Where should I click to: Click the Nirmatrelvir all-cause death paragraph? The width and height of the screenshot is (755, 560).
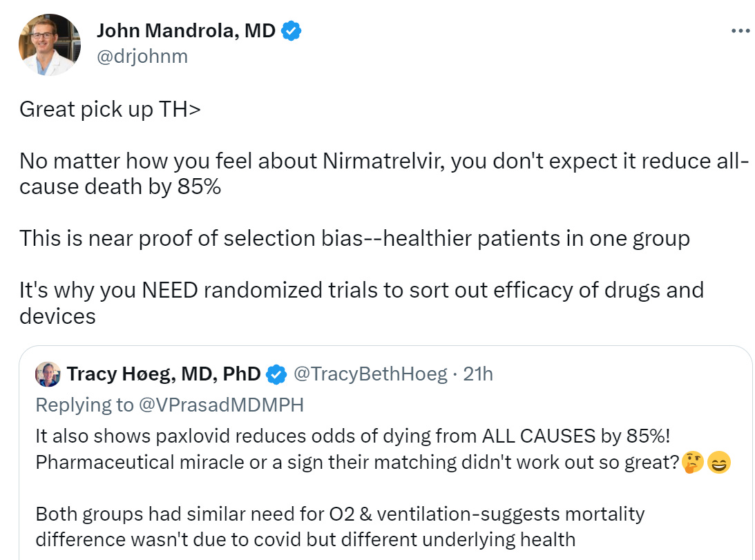point(384,174)
